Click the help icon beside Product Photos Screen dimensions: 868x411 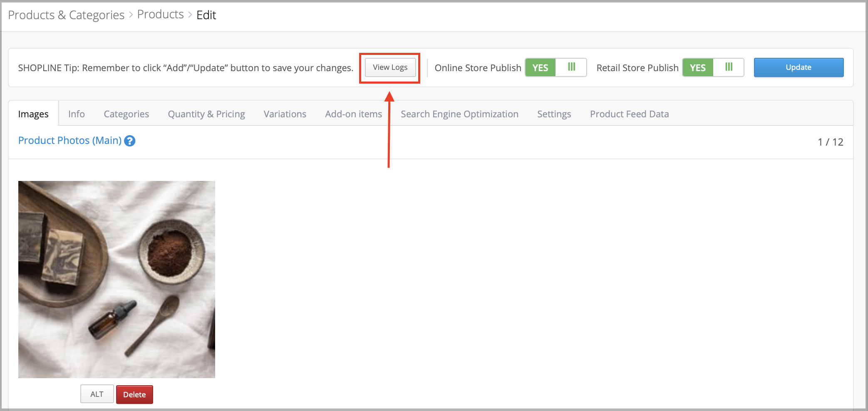click(130, 141)
